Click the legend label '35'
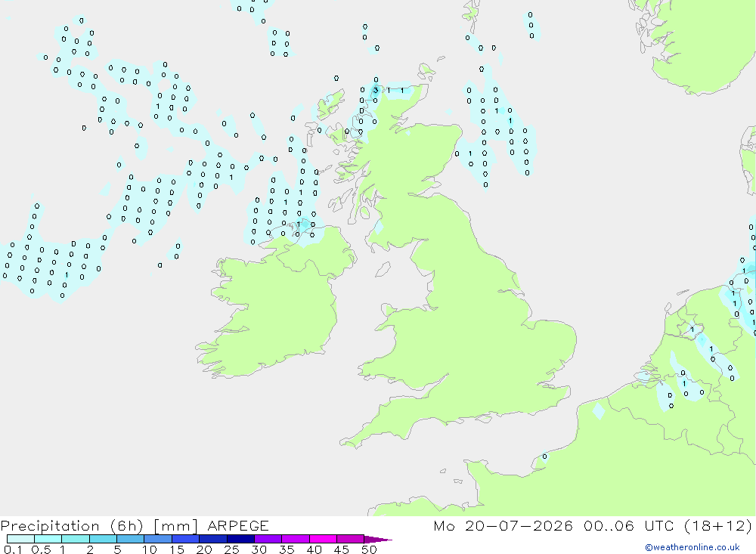 click(287, 549)
